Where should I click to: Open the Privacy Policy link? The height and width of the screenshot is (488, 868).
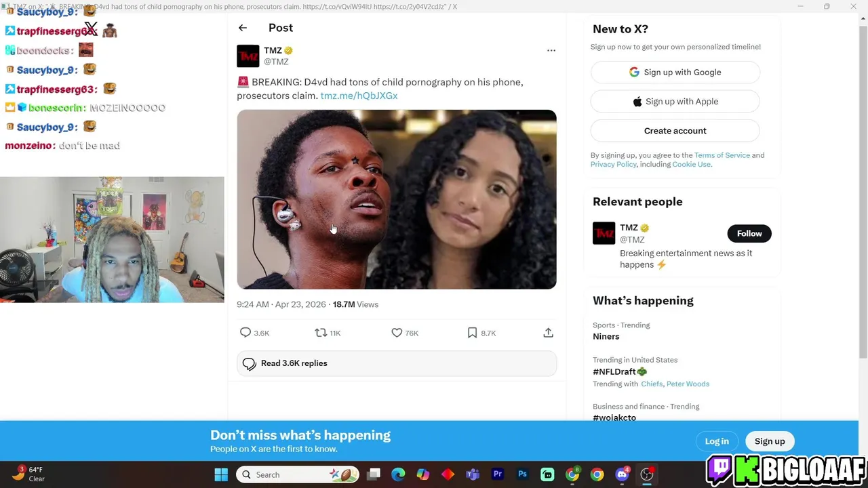pos(613,164)
